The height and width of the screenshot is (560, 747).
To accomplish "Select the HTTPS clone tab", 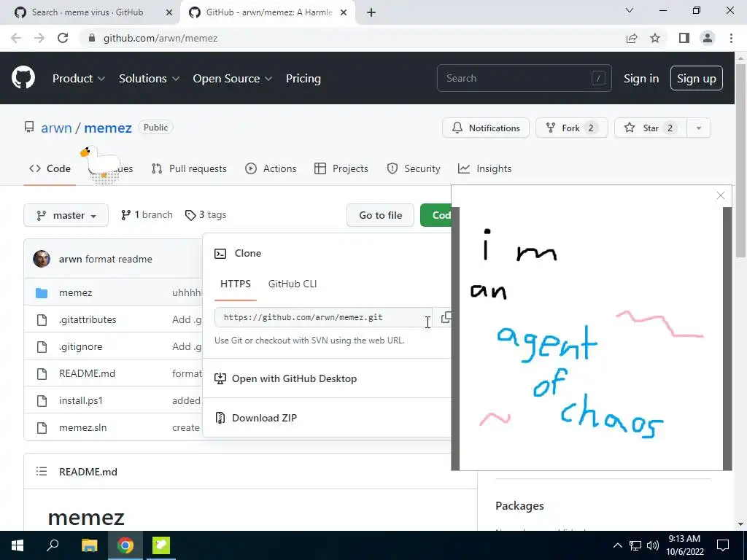I will coord(236,284).
